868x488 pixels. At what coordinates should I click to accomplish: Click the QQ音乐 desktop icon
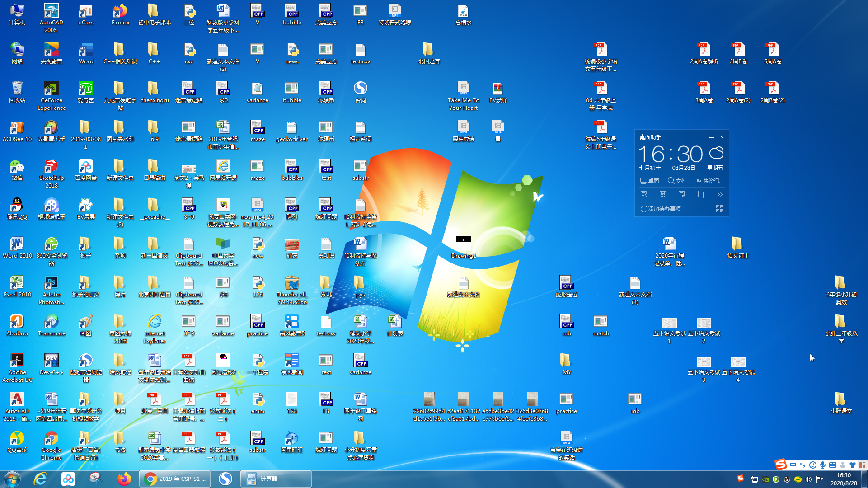[x=17, y=442]
